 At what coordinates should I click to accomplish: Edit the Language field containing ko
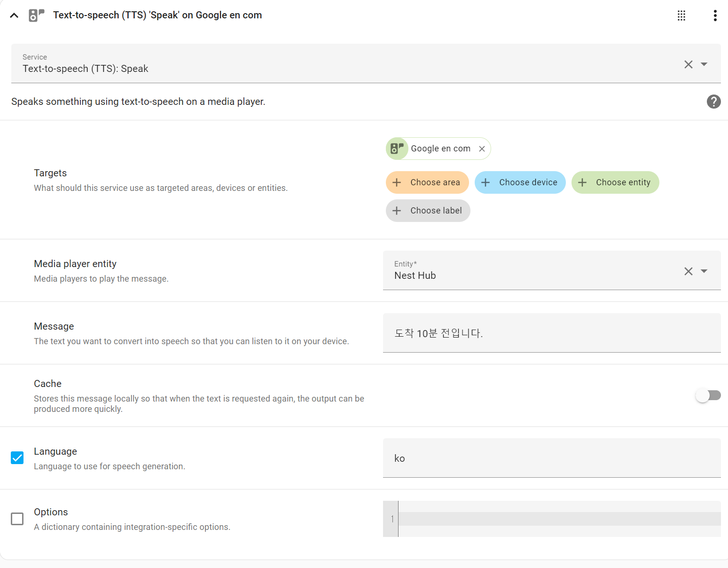552,458
